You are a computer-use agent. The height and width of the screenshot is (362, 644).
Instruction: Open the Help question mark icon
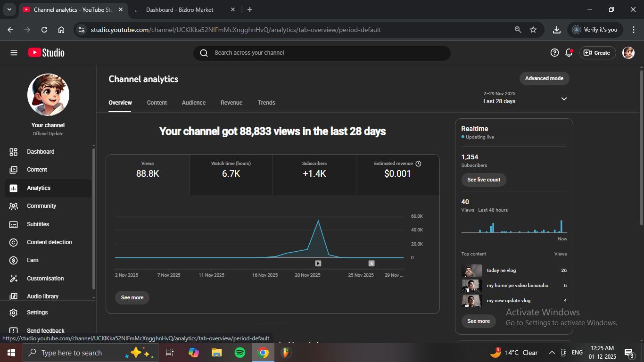point(554,53)
